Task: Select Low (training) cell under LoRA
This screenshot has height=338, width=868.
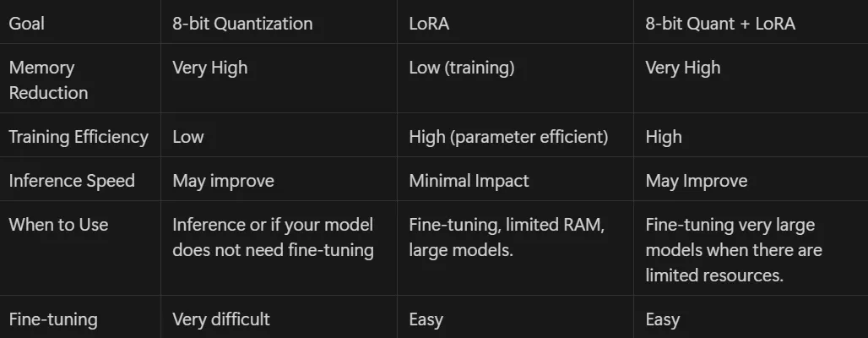Action: pos(462,68)
